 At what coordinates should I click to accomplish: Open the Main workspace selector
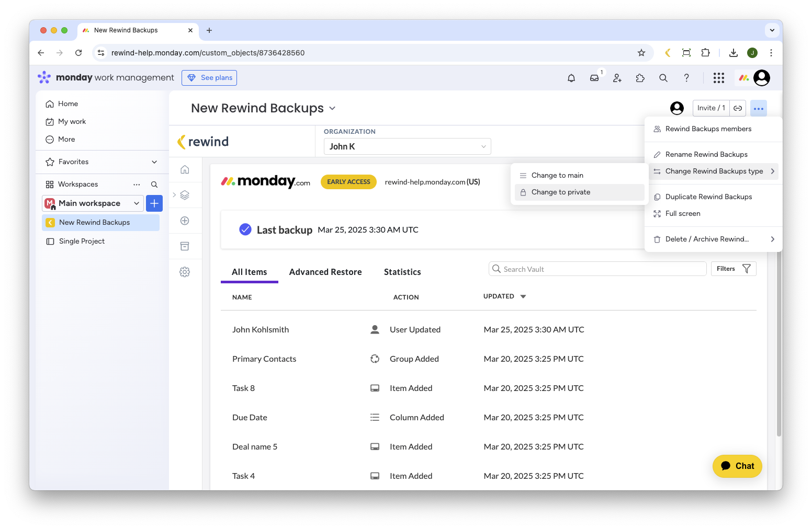click(93, 203)
